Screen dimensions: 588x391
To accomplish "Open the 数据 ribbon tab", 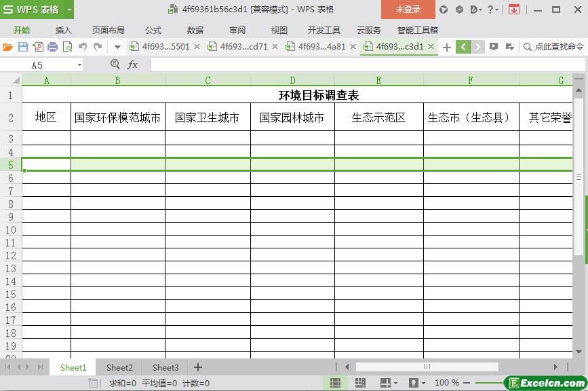I will (195, 30).
